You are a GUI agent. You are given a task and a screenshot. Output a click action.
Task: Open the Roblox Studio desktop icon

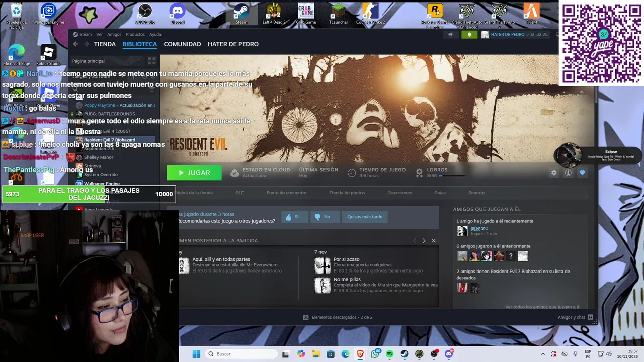pyautogui.click(x=48, y=55)
